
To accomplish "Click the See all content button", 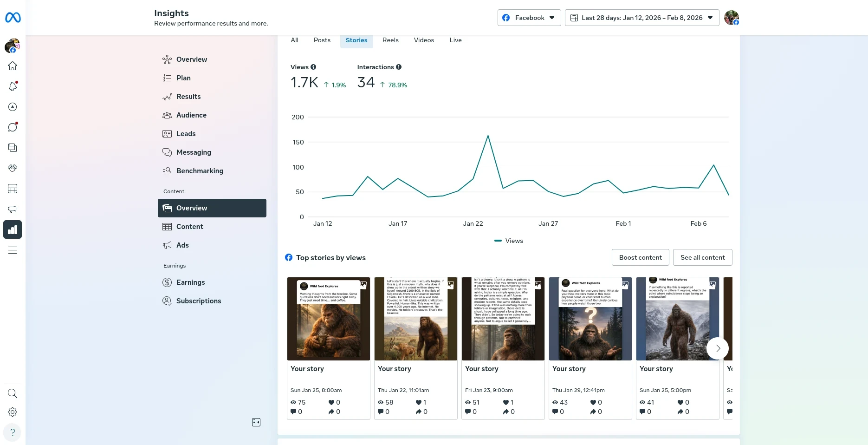I will coord(702,257).
